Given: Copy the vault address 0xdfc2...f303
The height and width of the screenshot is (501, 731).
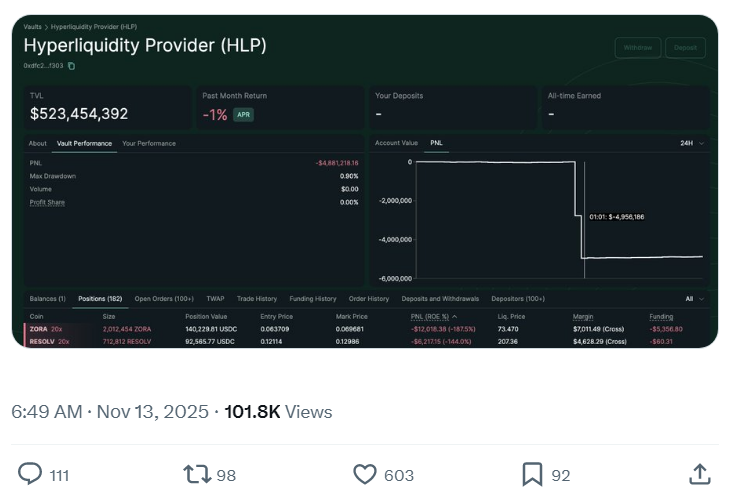Looking at the screenshot, I should [72, 66].
